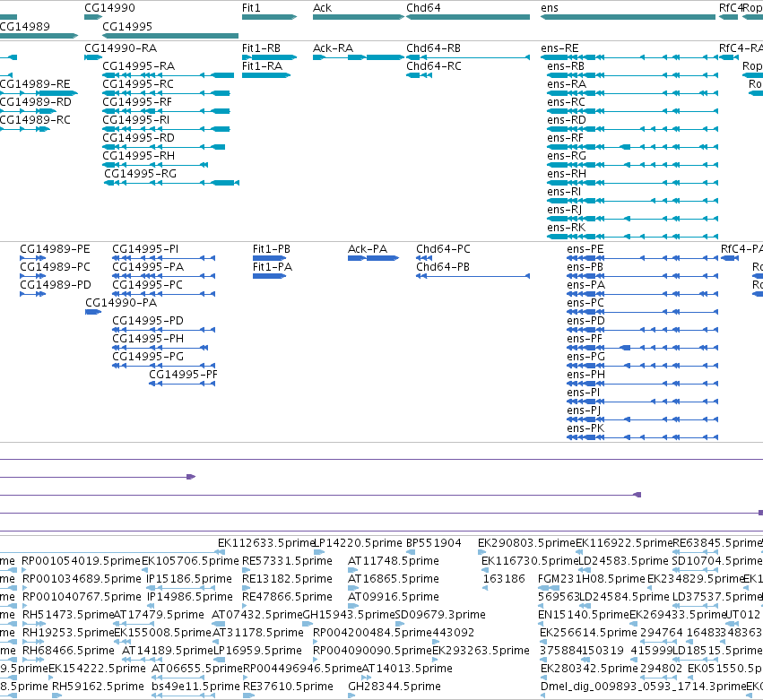763x700 pixels.
Task: Open transcript CG14995-RF
Action: pyautogui.click(x=137, y=102)
